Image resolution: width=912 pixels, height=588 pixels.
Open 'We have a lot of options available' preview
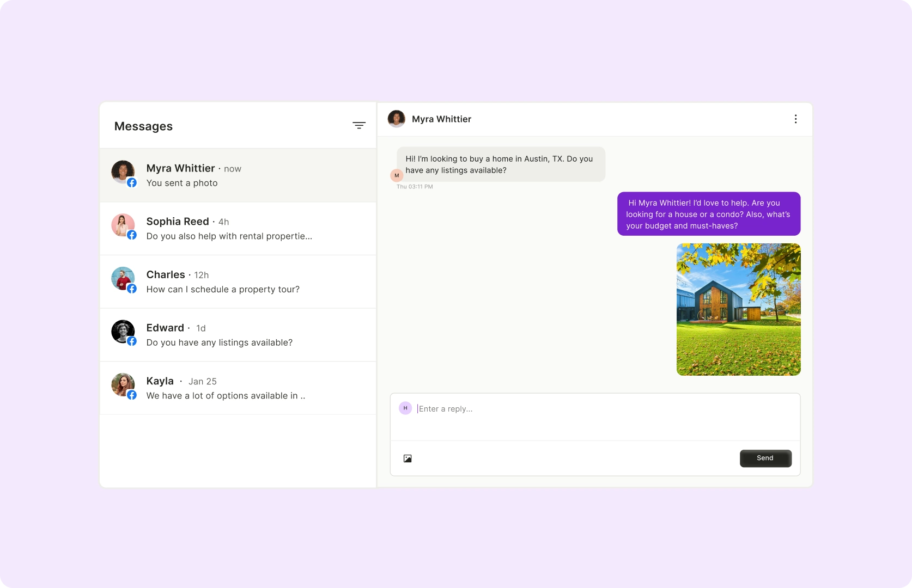(x=226, y=396)
